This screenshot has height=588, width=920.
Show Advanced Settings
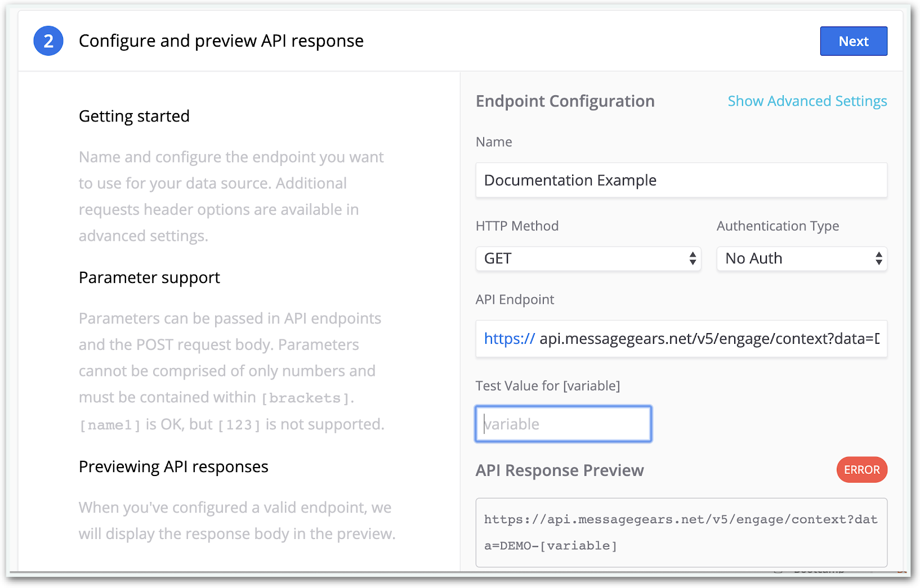tap(806, 101)
